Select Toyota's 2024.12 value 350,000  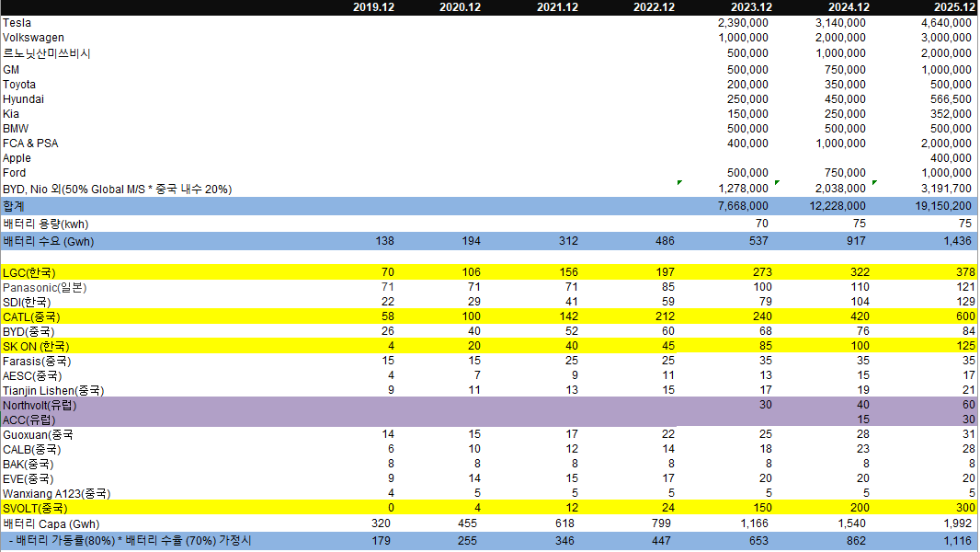844,85
